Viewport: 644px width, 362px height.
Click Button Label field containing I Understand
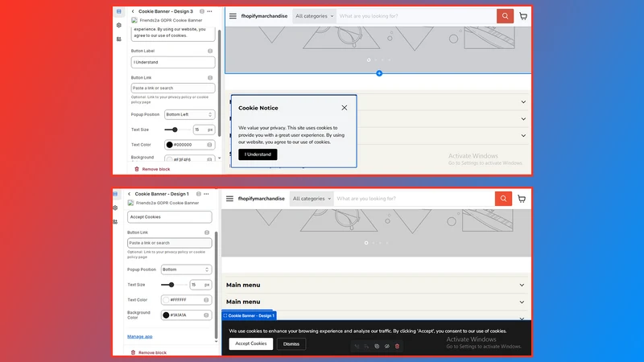[x=173, y=63]
